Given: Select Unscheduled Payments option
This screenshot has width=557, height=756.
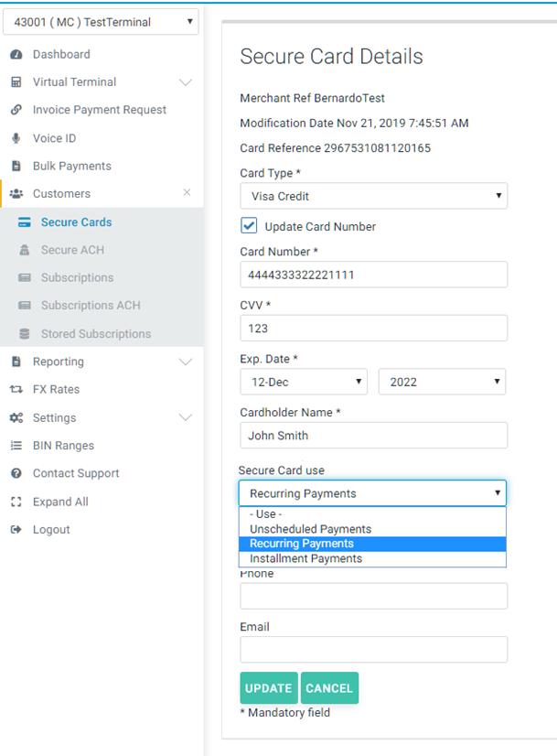Looking at the screenshot, I should click(x=310, y=529).
